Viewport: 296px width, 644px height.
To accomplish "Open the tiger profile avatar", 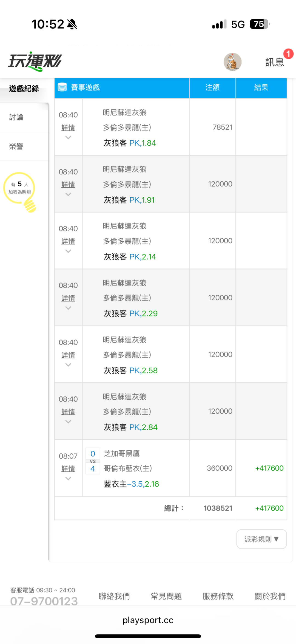I will 232,62.
